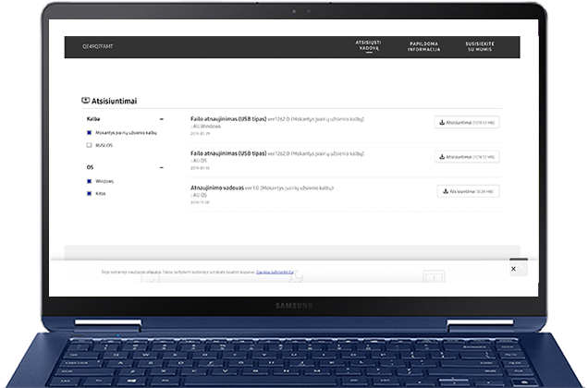Click Failo atnaujinimas All Windows title
The height and width of the screenshot is (388, 588).
coord(228,119)
